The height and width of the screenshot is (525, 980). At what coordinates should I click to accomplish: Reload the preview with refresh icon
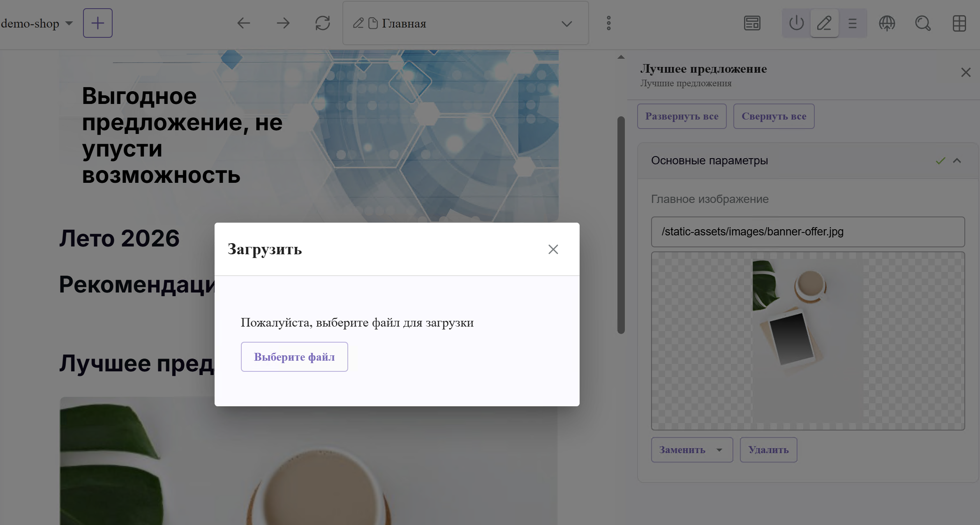[323, 23]
